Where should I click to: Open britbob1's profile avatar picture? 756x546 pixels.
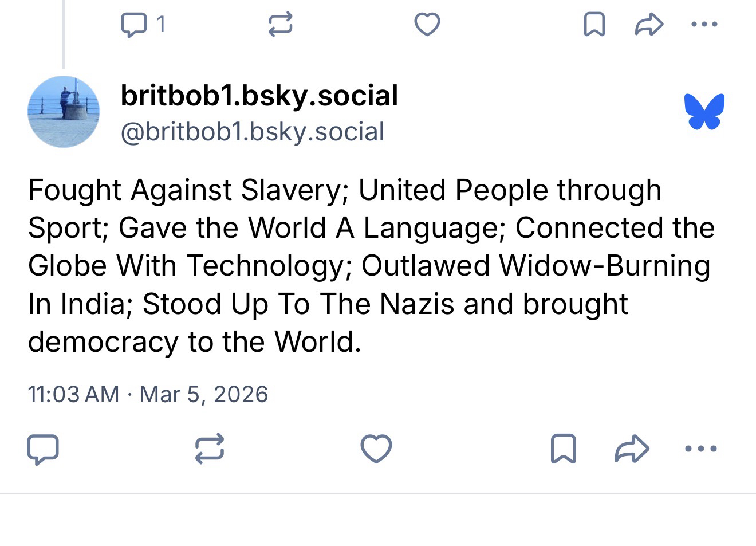point(64,112)
